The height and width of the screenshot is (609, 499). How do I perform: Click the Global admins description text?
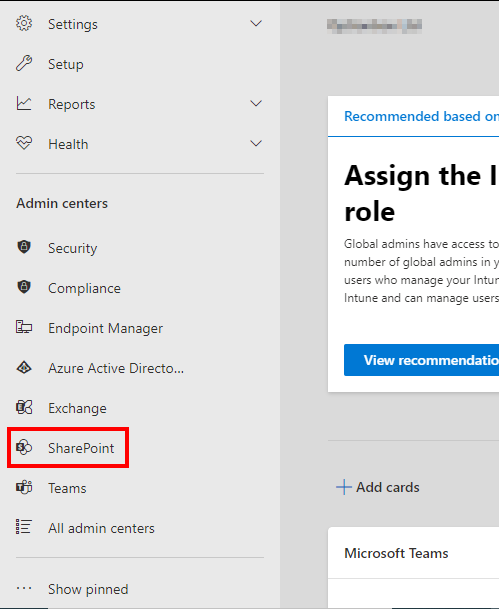(421, 271)
